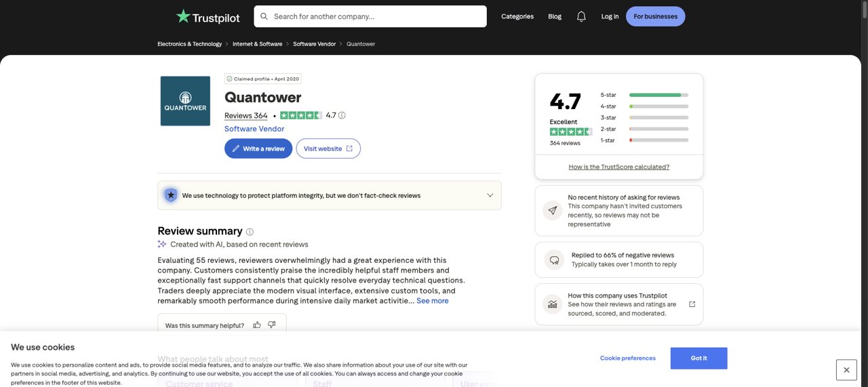868x387 pixels.
Task: Click the star rating image in header
Action: pyautogui.click(x=301, y=115)
